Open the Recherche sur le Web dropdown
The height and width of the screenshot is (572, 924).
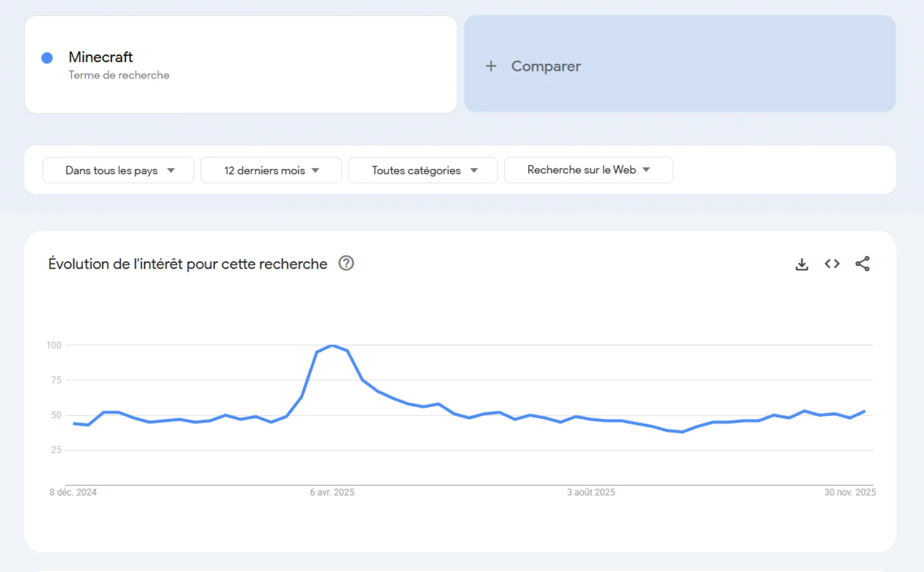pyautogui.click(x=588, y=170)
